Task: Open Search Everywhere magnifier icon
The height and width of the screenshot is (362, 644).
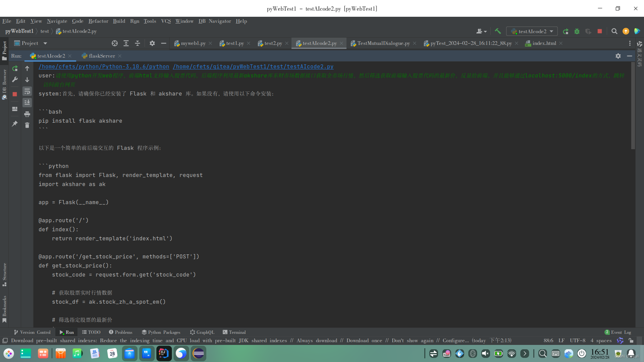Action: [614, 31]
